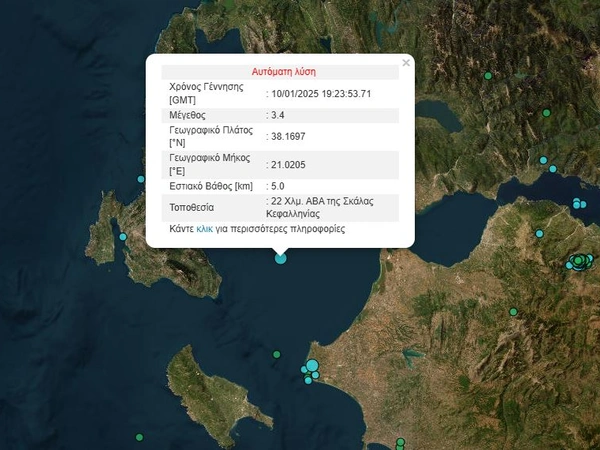Click the 'κλικ' link for more information

(x=204, y=229)
